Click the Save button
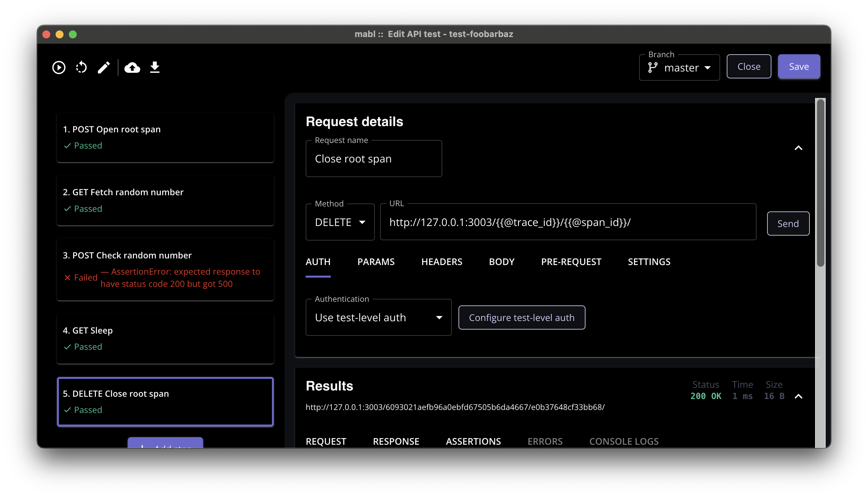The image size is (868, 497). pyautogui.click(x=799, y=67)
